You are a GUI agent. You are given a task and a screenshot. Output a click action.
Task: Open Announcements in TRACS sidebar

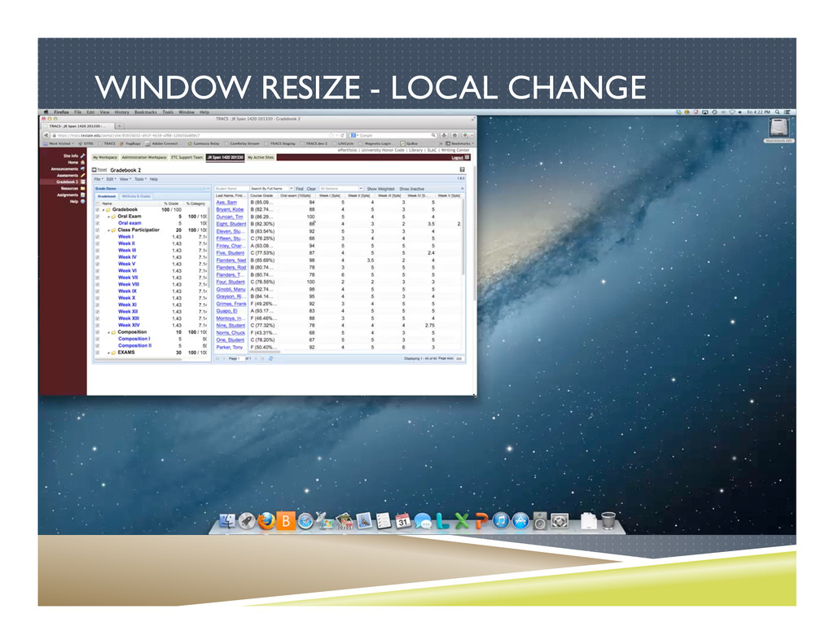68,169
